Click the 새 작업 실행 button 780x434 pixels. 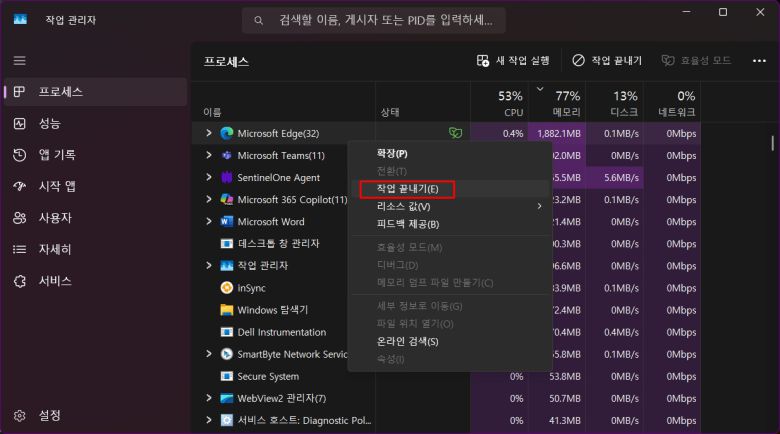coord(513,61)
